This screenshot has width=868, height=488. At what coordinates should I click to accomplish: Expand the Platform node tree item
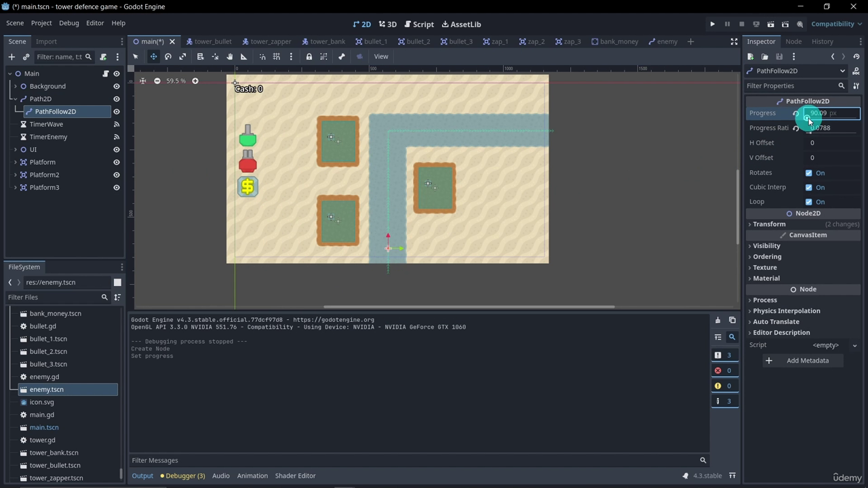click(x=15, y=163)
